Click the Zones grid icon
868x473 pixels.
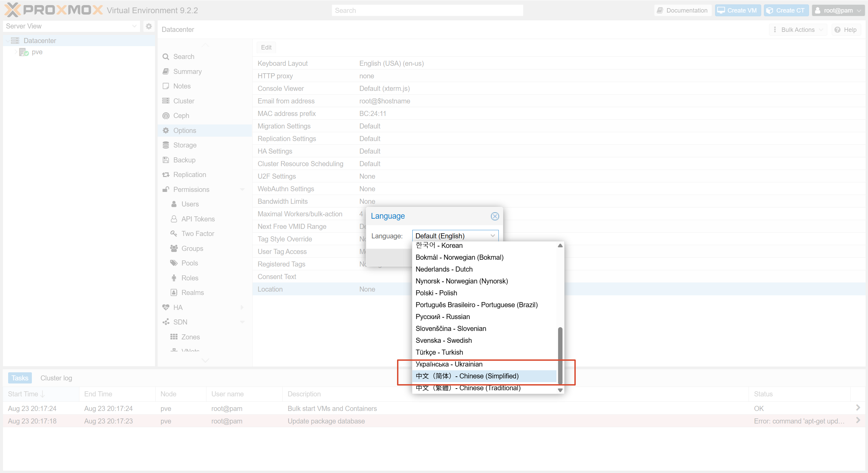click(x=174, y=337)
